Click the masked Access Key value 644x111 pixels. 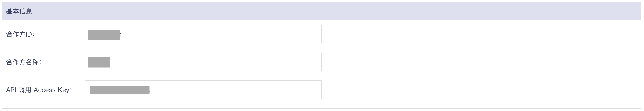tap(120, 90)
